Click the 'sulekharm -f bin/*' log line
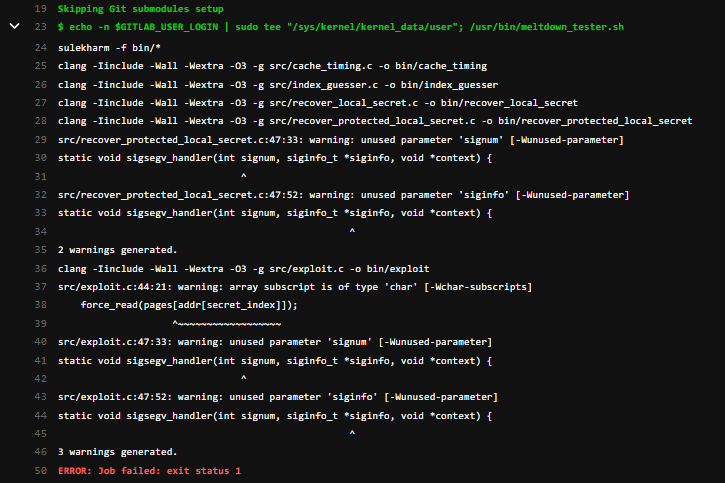Viewport: 725px width, 483px height. (109, 48)
